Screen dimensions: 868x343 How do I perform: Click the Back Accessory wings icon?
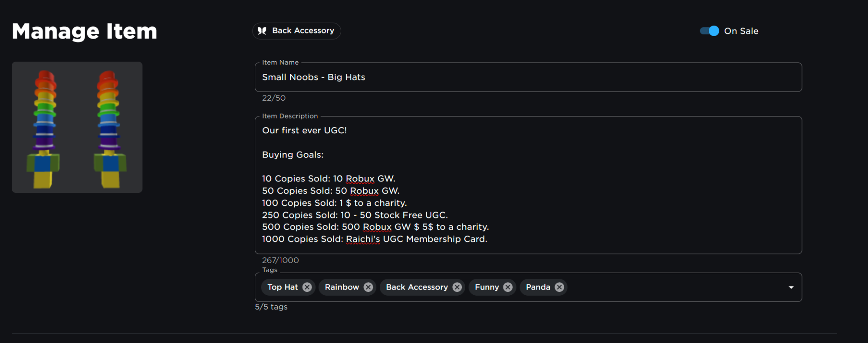(262, 31)
